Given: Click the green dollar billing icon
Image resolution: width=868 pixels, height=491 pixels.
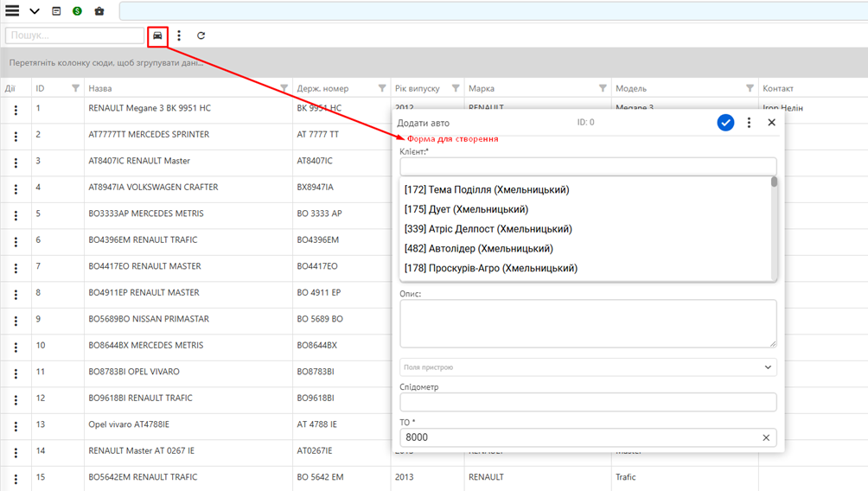Looking at the screenshot, I should point(78,11).
